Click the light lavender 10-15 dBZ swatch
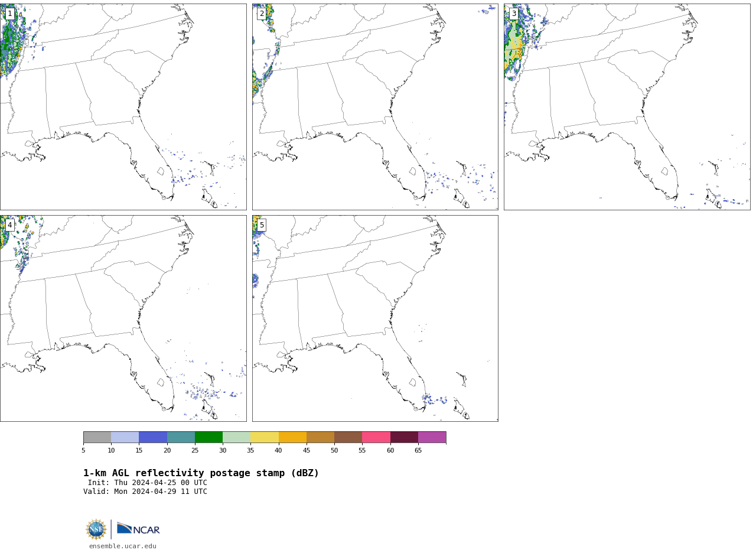Image resolution: width=756 pixels, height=553 pixels. pyautogui.click(x=125, y=437)
